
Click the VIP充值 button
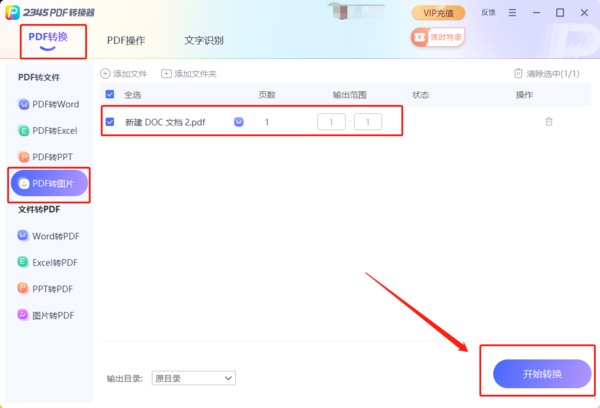tap(439, 13)
